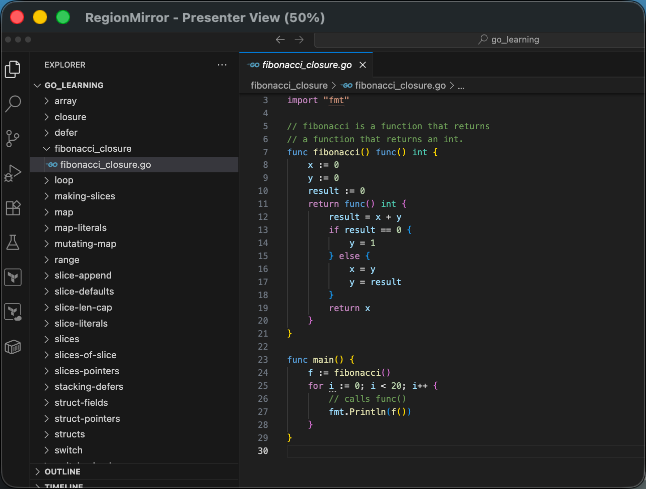
Task: Click the fibonacci_closure breadcrumb folder
Action: 289,86
